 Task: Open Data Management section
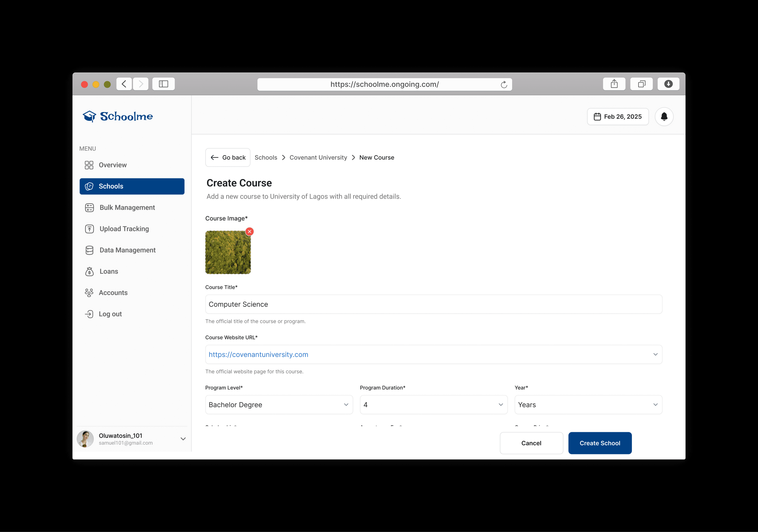[x=132, y=250]
